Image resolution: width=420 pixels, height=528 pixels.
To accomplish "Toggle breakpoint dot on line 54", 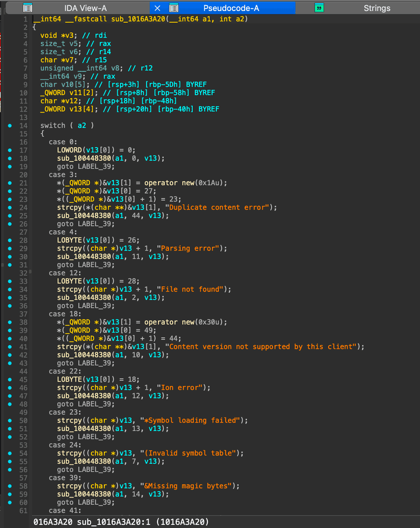I will [10, 453].
